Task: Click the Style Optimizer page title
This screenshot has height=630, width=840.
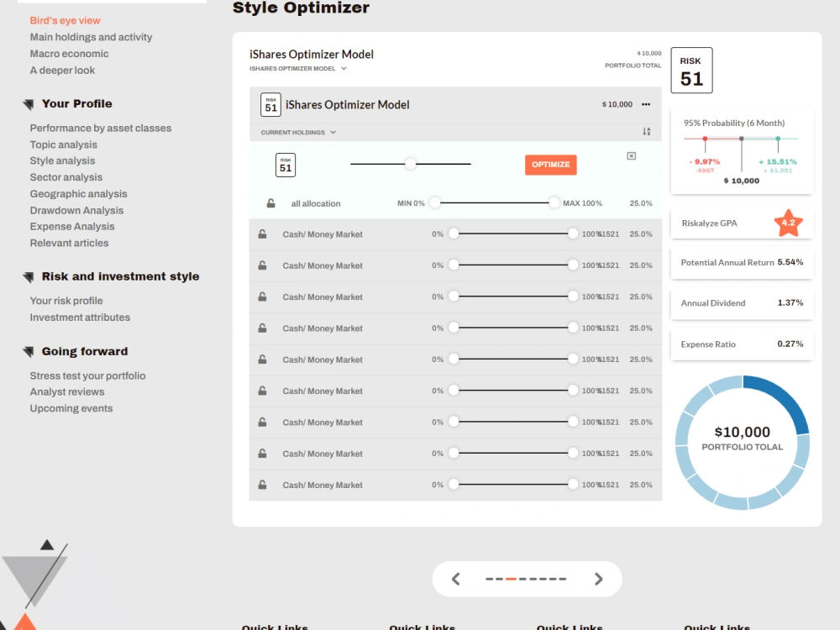Action: [301, 8]
